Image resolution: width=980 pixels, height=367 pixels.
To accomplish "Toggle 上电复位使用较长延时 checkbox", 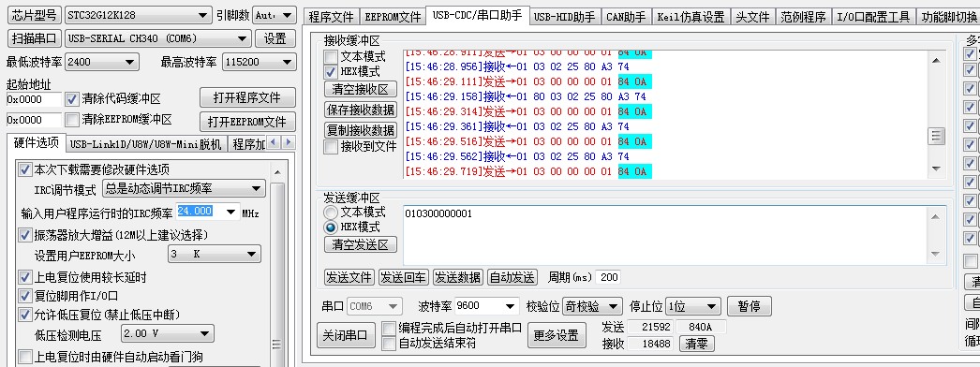I will tap(25, 277).
